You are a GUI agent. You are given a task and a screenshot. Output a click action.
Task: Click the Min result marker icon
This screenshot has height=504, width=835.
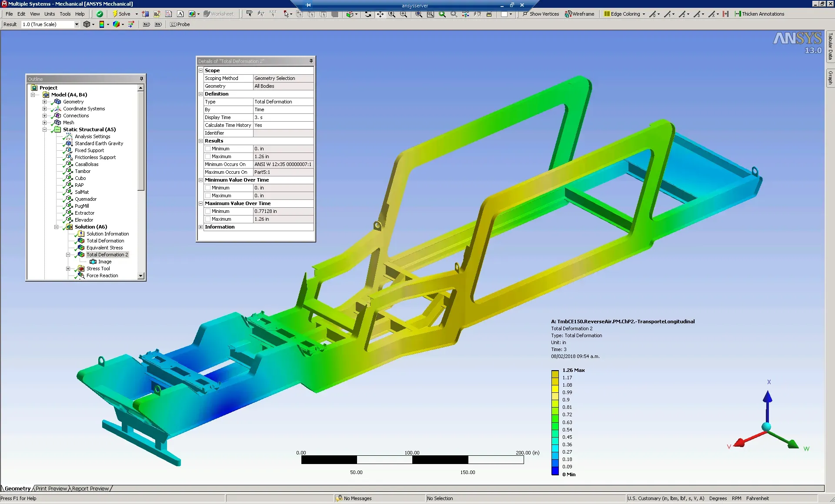tap(158, 24)
